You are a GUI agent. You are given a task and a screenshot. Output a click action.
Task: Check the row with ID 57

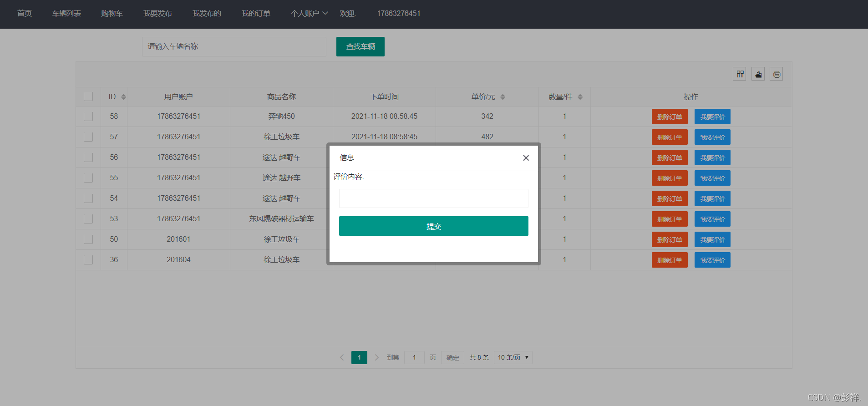(88, 137)
